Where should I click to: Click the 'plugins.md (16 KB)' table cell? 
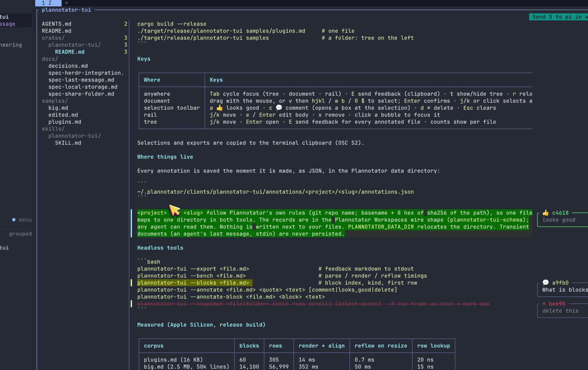coord(173,360)
